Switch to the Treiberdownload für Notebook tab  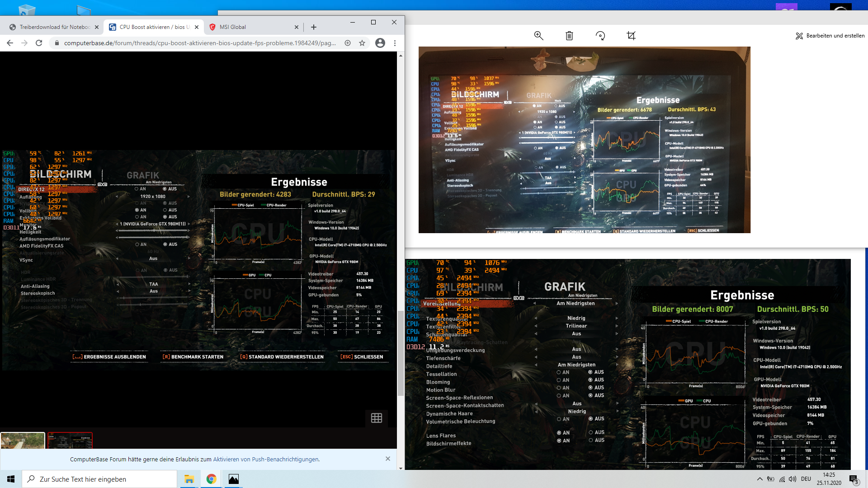coord(54,27)
